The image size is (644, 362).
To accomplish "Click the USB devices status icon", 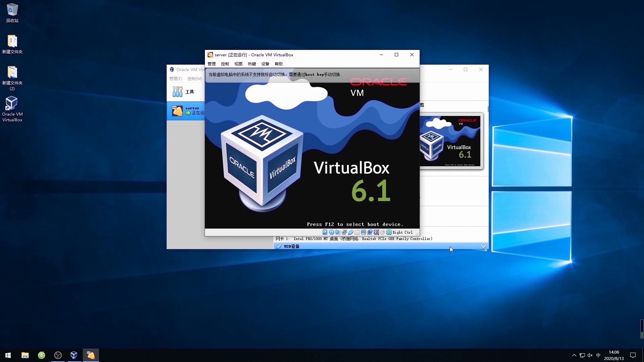I will [351, 232].
